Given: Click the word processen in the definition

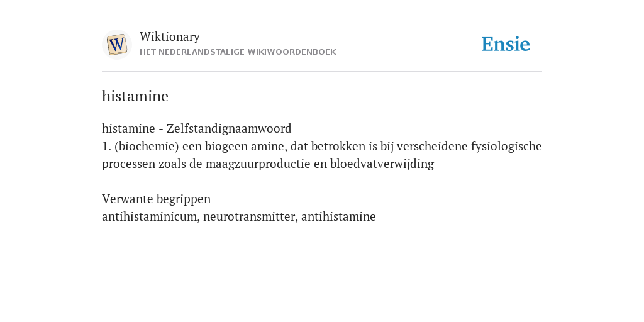Looking at the screenshot, I should tap(128, 164).
